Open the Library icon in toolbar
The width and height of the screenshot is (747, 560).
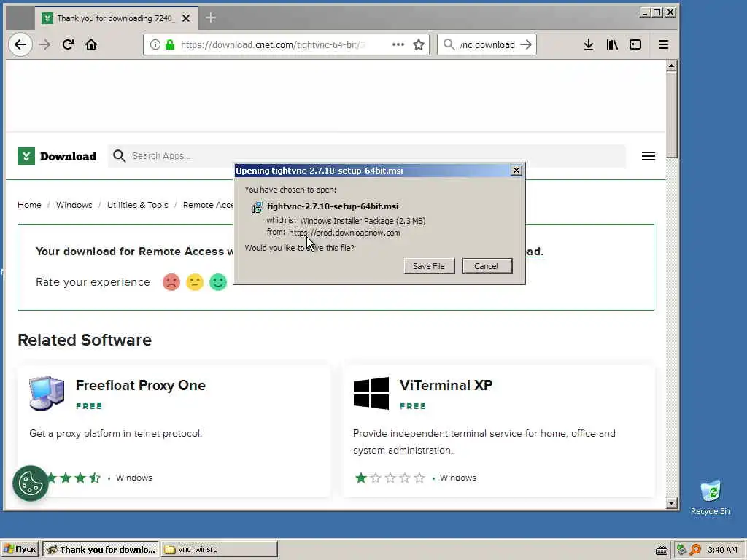coord(612,44)
